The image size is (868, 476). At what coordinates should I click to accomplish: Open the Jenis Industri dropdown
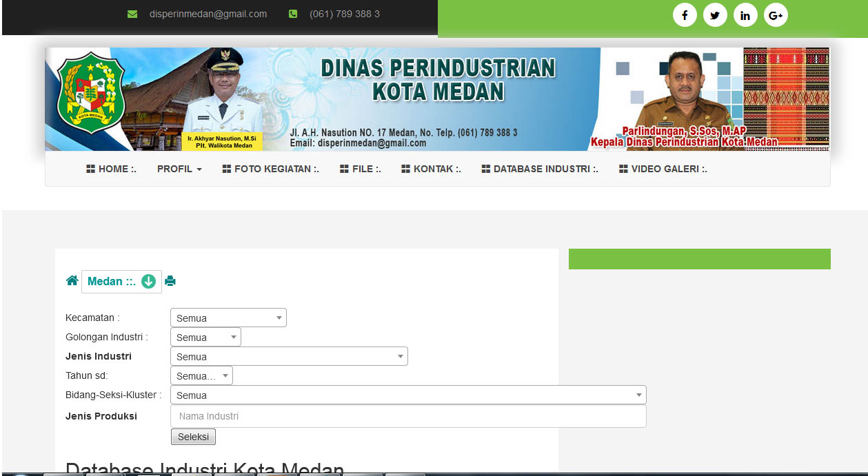pos(289,357)
